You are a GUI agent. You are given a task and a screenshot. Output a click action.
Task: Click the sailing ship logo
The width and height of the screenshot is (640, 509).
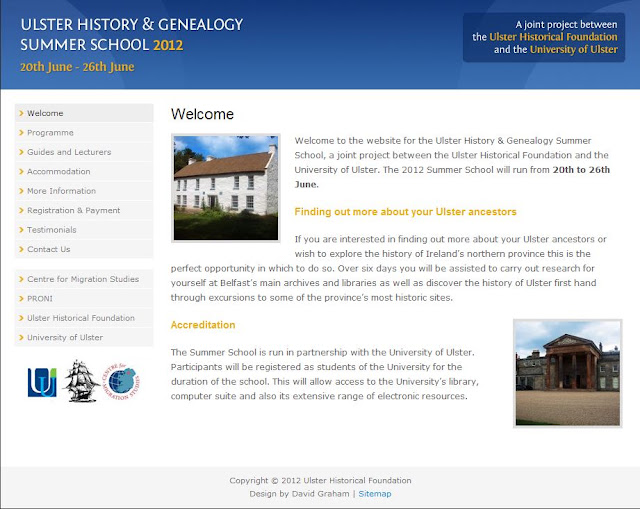(x=81, y=381)
